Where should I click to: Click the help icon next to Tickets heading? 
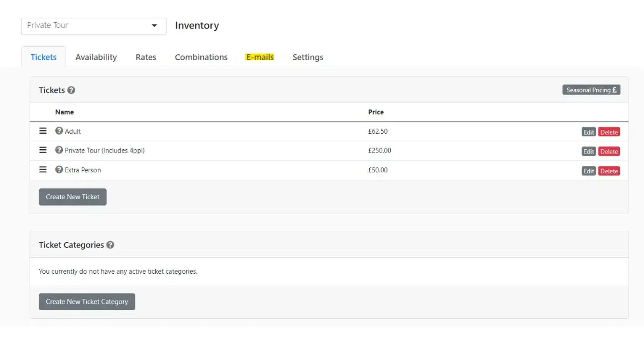click(71, 90)
